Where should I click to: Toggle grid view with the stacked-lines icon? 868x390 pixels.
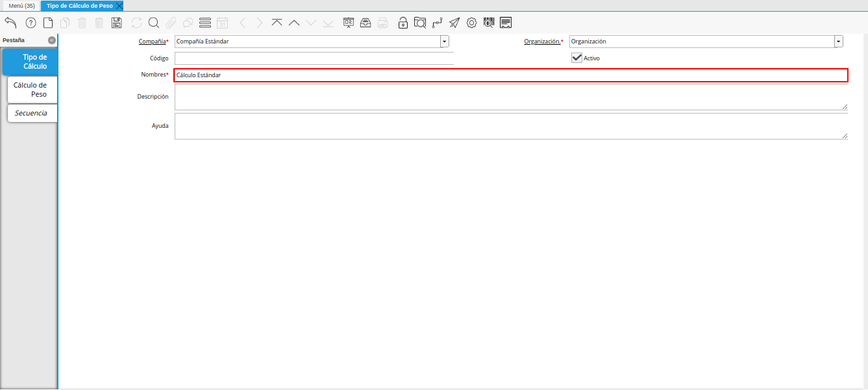pos(205,23)
